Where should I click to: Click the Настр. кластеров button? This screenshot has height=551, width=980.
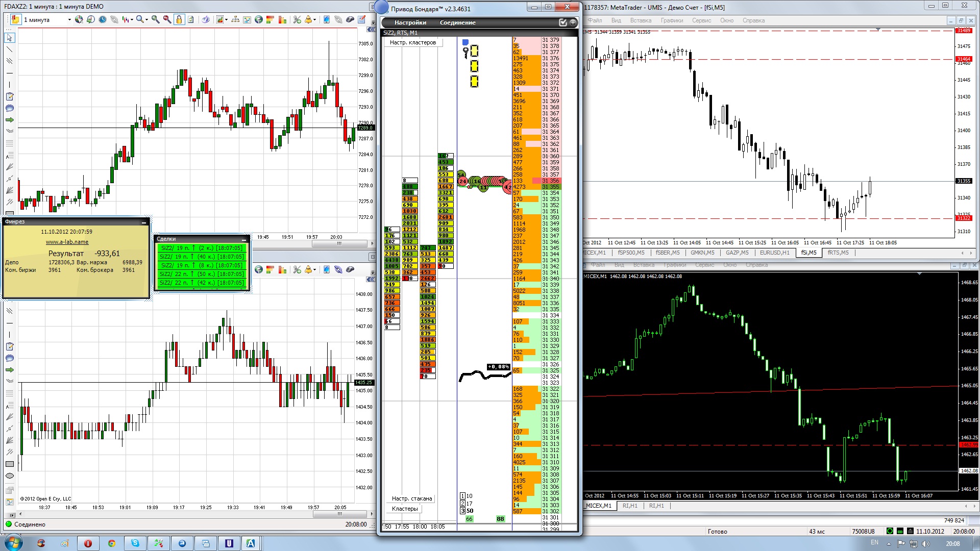tap(413, 42)
